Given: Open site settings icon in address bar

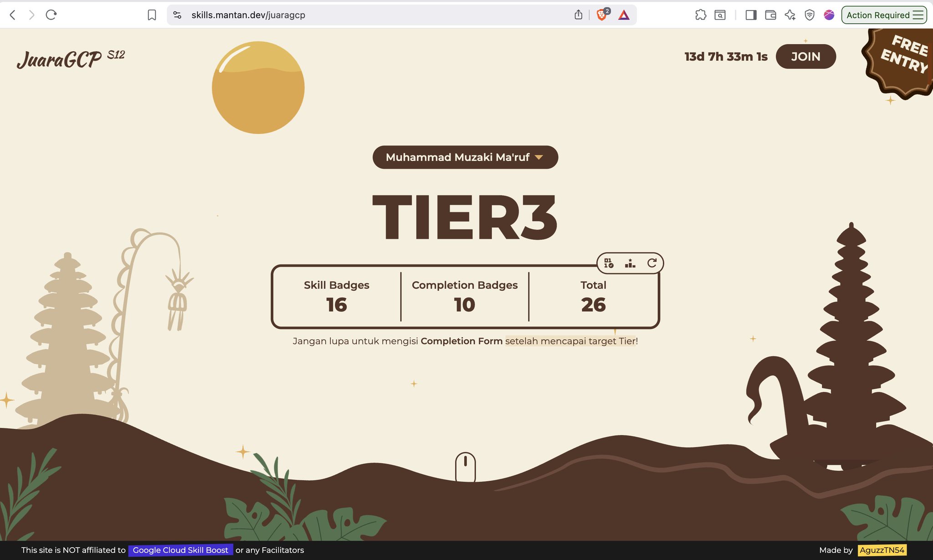Looking at the screenshot, I should (178, 15).
